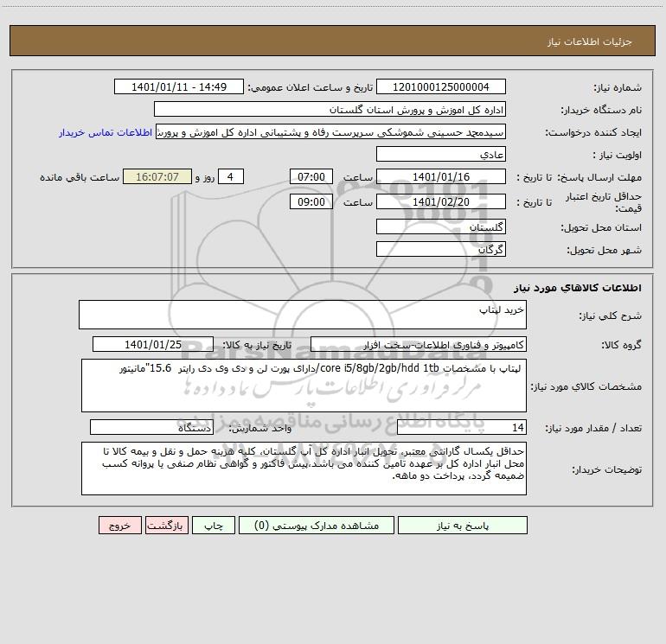Click the تاریخ و ساعت اعلان عمومی label
666x644 pixels.
pyautogui.click(x=311, y=88)
